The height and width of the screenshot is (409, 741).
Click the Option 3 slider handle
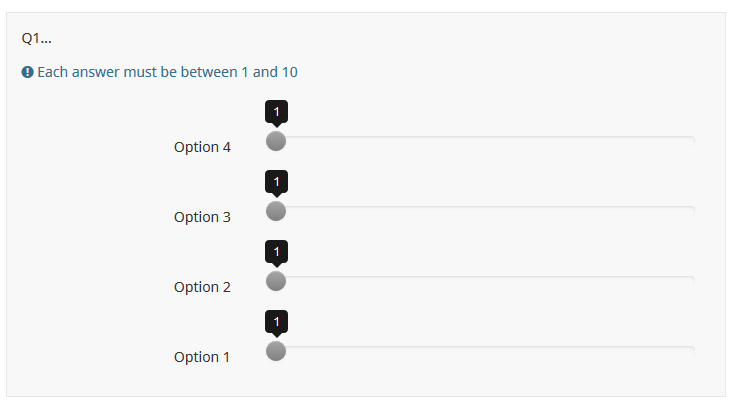point(276,211)
